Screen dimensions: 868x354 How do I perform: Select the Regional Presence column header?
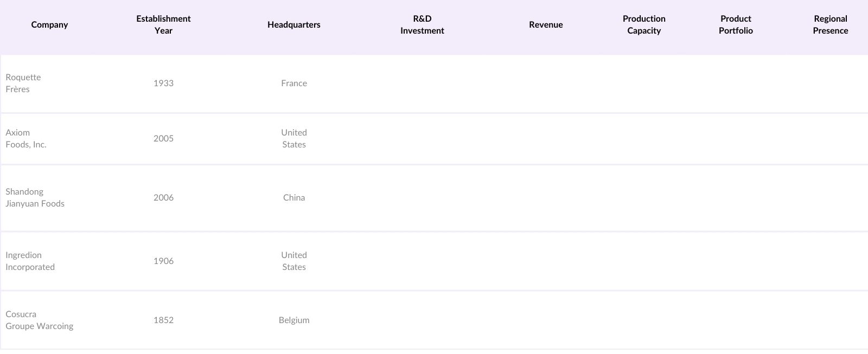click(830, 25)
